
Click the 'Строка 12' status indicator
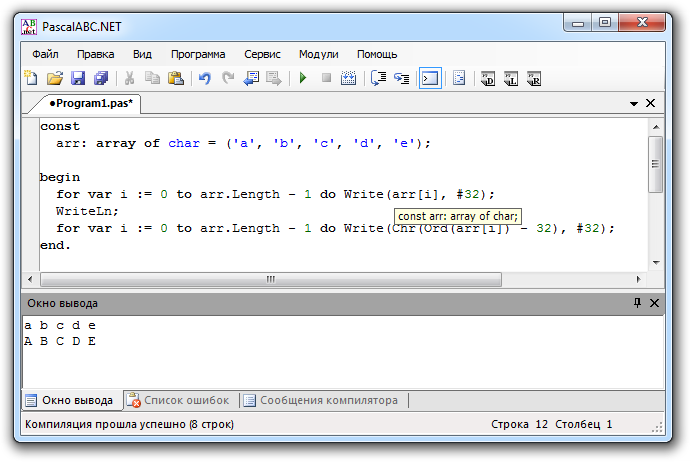pyautogui.click(x=519, y=424)
